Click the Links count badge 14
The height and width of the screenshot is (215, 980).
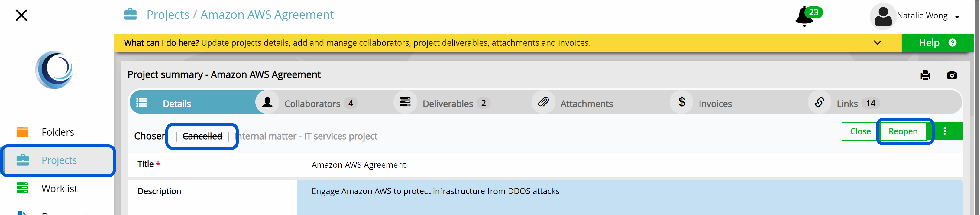coord(871,103)
